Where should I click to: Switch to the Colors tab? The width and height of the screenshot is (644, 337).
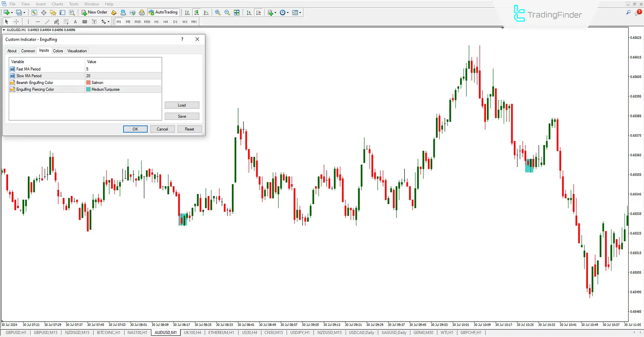[x=58, y=51]
